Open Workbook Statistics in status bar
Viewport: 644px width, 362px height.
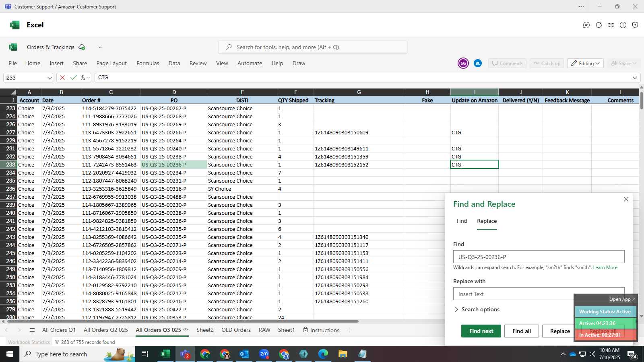click(29, 342)
